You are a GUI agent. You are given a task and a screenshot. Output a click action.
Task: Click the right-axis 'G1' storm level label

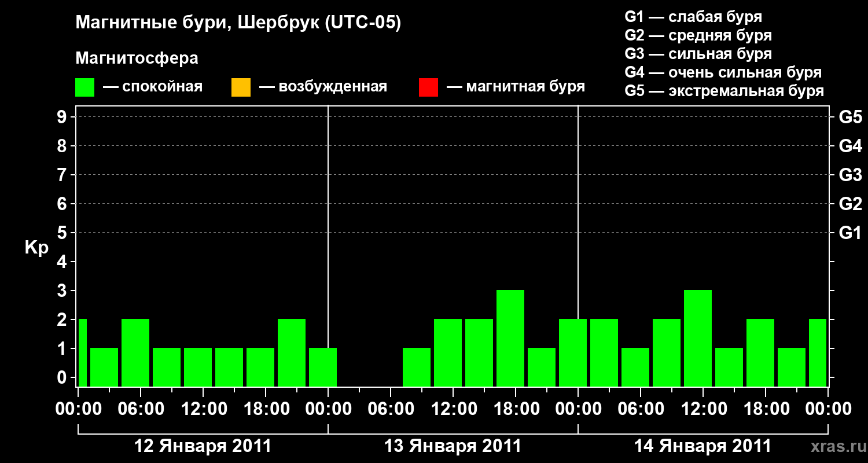click(851, 233)
